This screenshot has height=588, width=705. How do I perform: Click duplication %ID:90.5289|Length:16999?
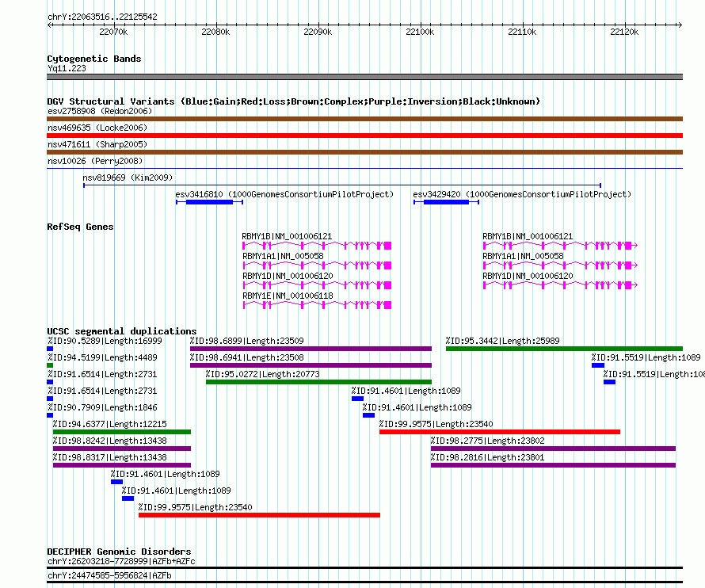[x=105, y=341]
